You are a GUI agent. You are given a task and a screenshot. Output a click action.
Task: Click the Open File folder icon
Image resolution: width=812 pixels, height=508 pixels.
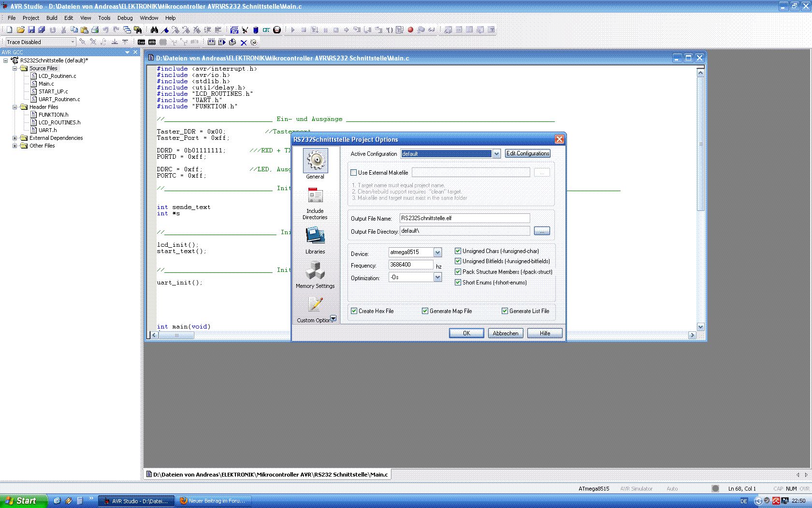pyautogui.click(x=20, y=30)
